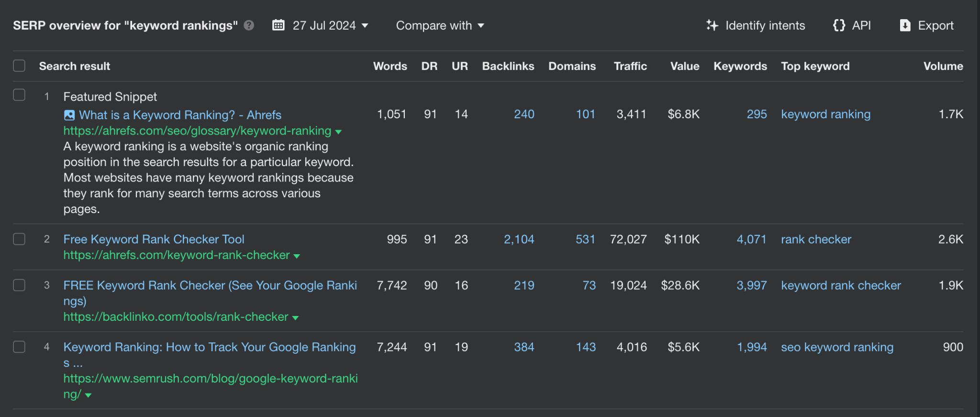Click the calendar icon next to 27 Jul 2024

point(278,25)
